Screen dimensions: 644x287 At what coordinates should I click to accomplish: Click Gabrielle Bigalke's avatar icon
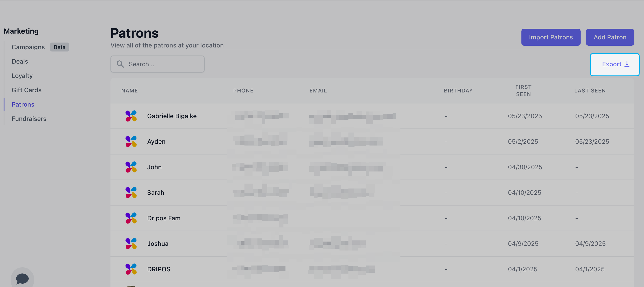131,116
